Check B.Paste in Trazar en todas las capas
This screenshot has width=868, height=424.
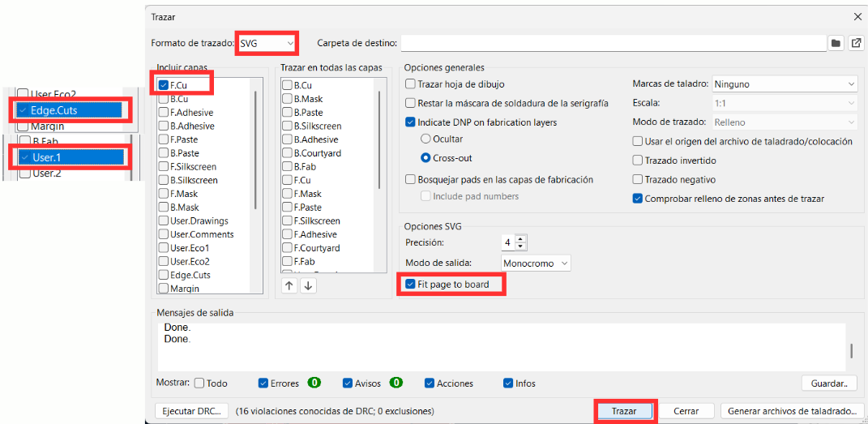pyautogui.click(x=287, y=113)
